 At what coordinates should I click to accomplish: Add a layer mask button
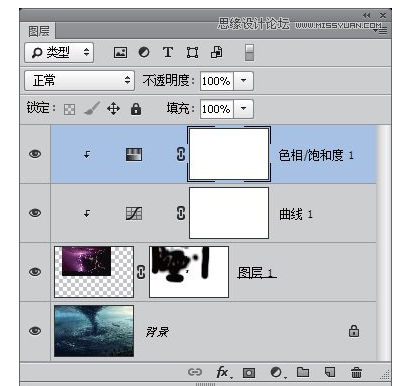249,372
